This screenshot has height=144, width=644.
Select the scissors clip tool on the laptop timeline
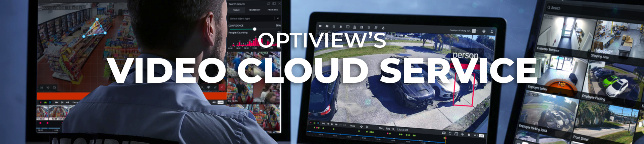tap(367, 127)
